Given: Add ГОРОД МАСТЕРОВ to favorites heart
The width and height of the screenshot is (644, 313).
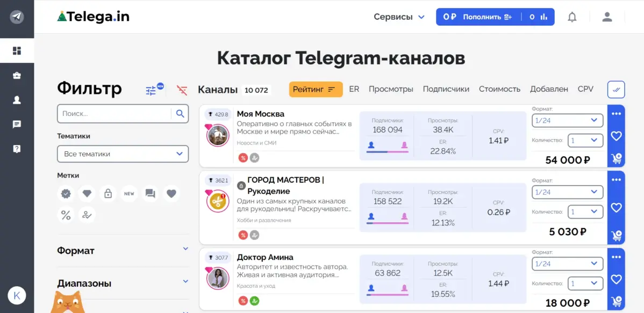Looking at the screenshot, I should (616, 208).
